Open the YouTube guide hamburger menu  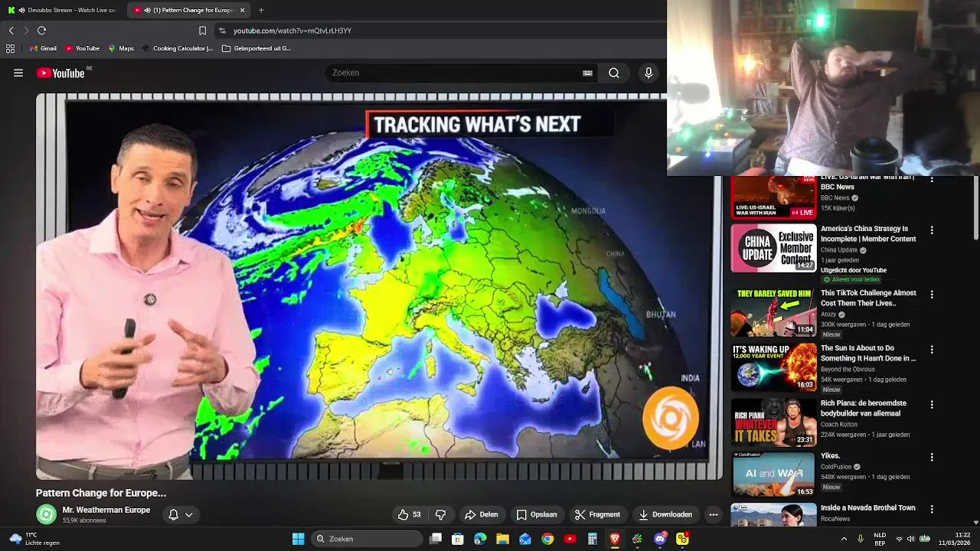coord(18,73)
